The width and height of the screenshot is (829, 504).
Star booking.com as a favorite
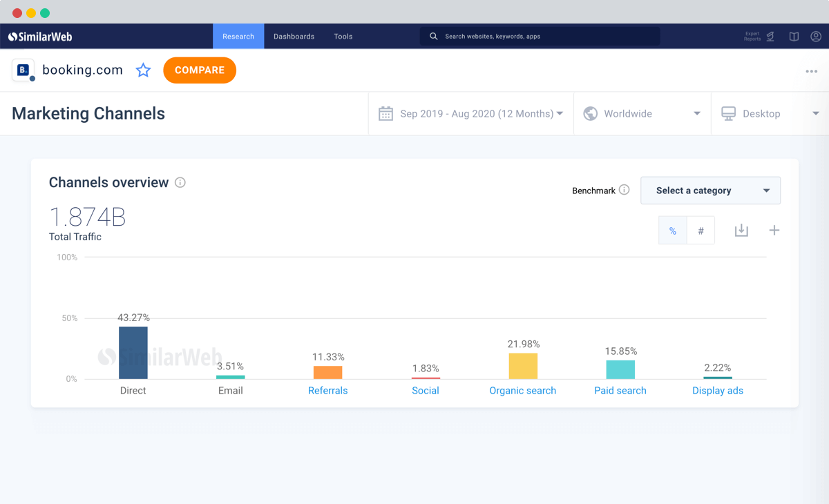(x=143, y=70)
